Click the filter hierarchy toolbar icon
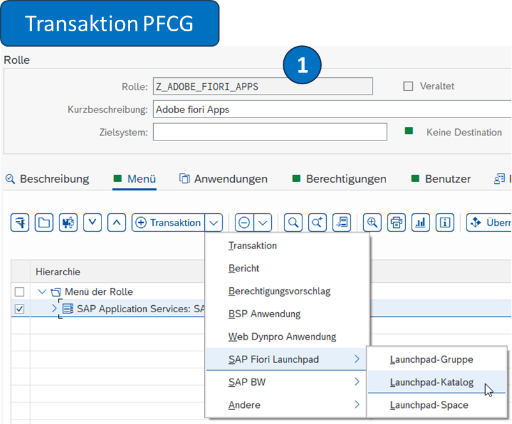Image resolution: width=512 pixels, height=424 pixels. click(20, 222)
